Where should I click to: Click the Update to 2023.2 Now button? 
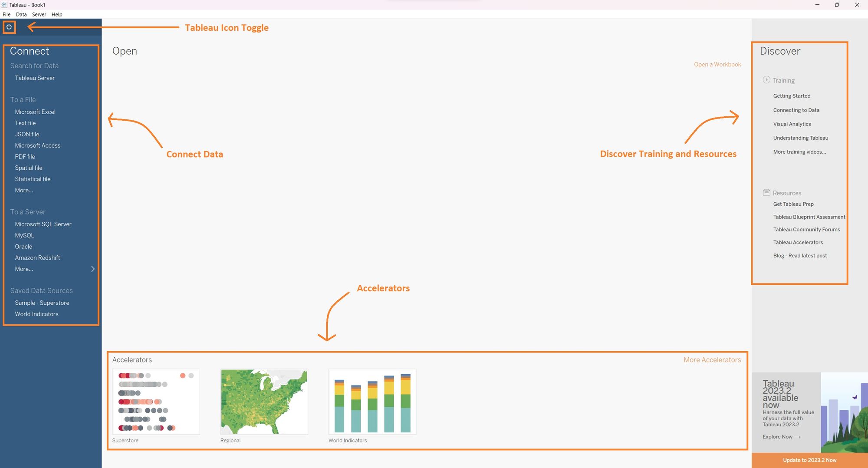[x=810, y=460]
